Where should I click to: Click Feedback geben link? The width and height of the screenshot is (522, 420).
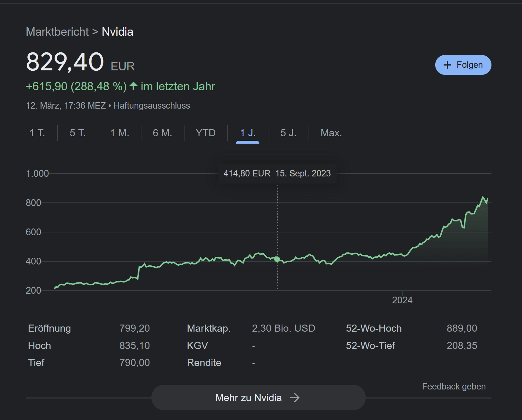tap(454, 386)
